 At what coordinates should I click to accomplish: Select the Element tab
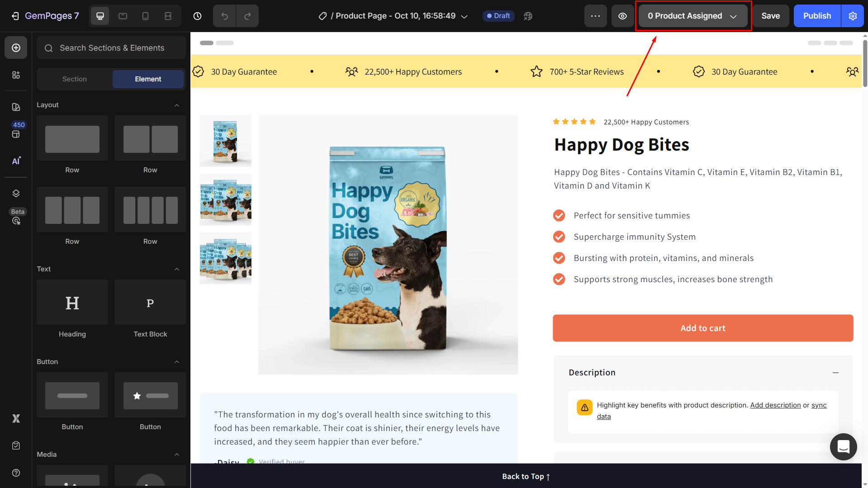coord(148,79)
